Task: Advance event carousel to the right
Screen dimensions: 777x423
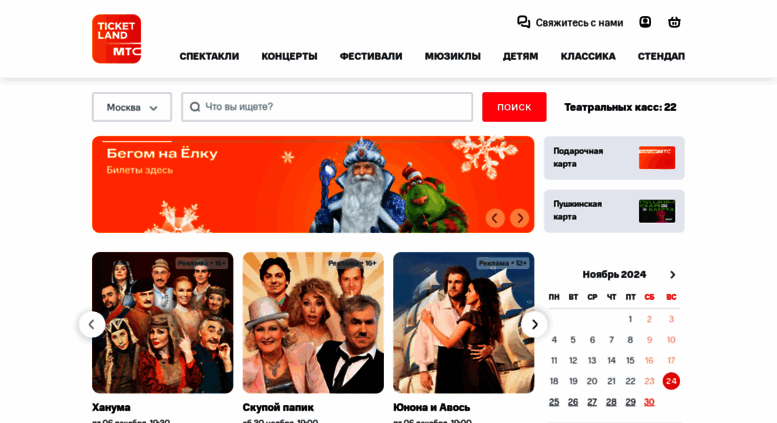Action: [x=534, y=324]
